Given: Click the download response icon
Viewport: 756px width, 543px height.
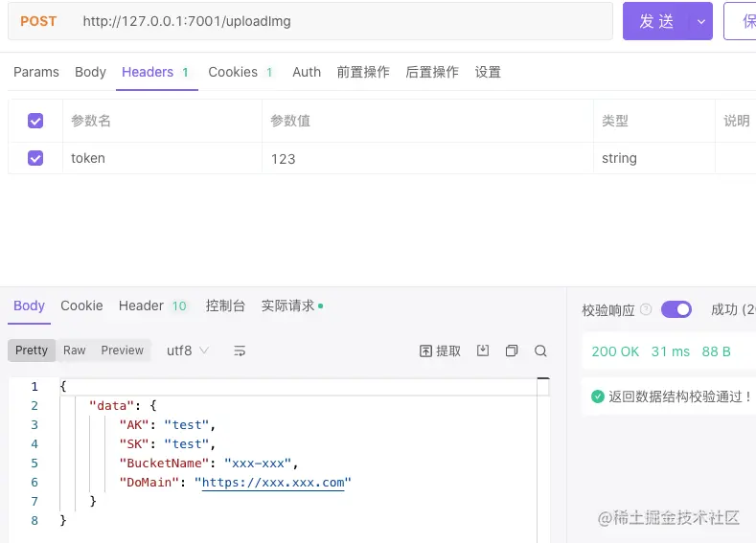Looking at the screenshot, I should (x=483, y=351).
